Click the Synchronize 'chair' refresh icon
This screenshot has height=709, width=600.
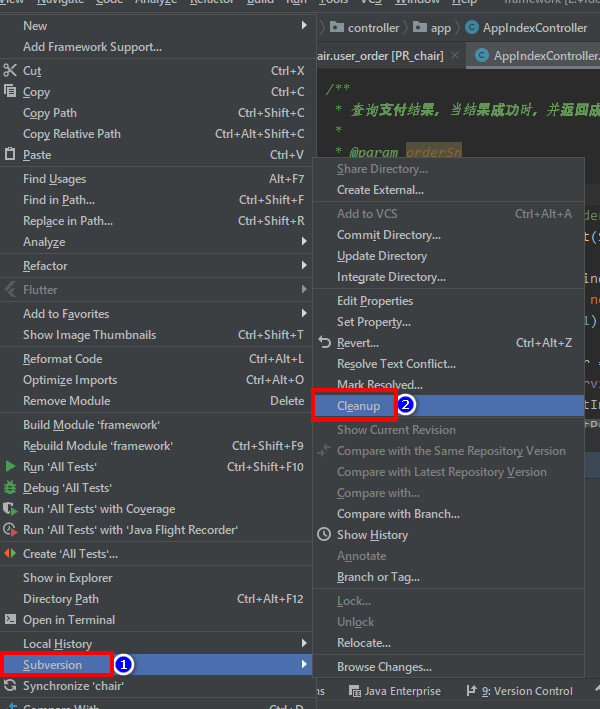10,685
